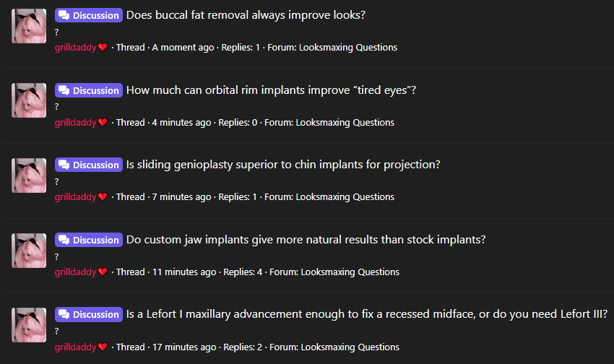The height and width of the screenshot is (364, 614).
Task: Click avatar beside buccal fat removal thread
Action: click(30, 26)
